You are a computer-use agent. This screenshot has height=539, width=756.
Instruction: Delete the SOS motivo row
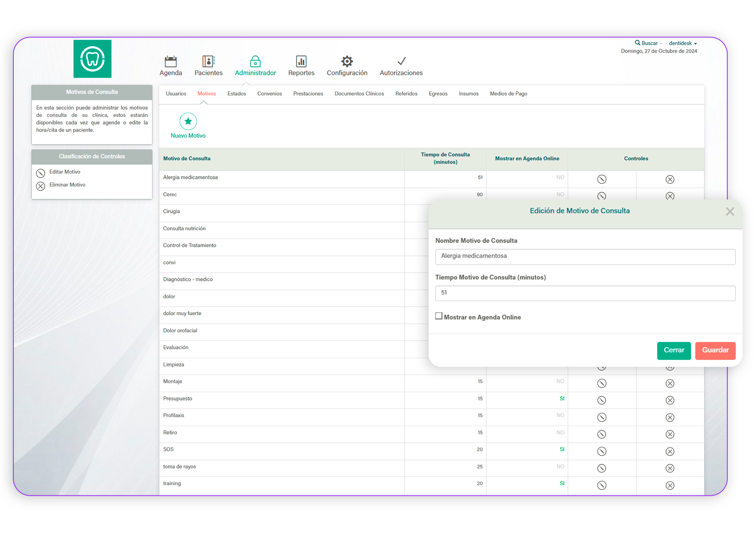[x=670, y=451]
